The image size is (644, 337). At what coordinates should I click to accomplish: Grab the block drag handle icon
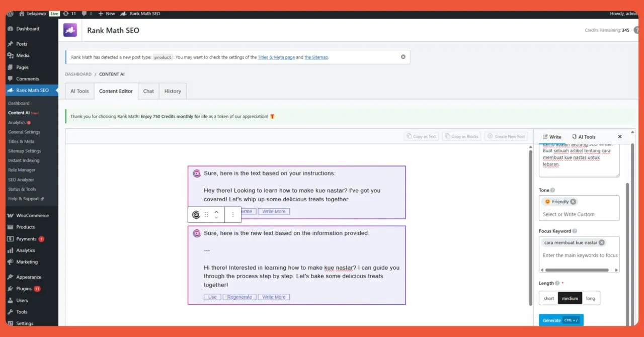tap(206, 214)
